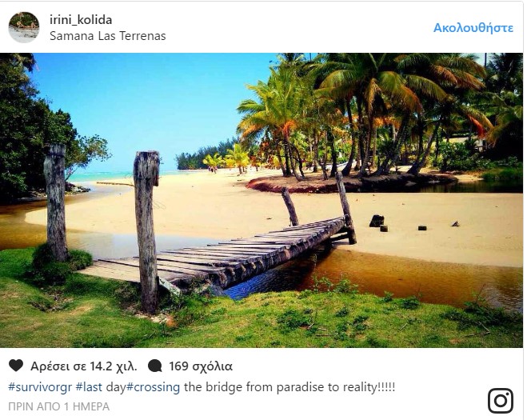527x420 pixels.
Task: Open the #survivorgr hashtag
Action: (x=40, y=387)
